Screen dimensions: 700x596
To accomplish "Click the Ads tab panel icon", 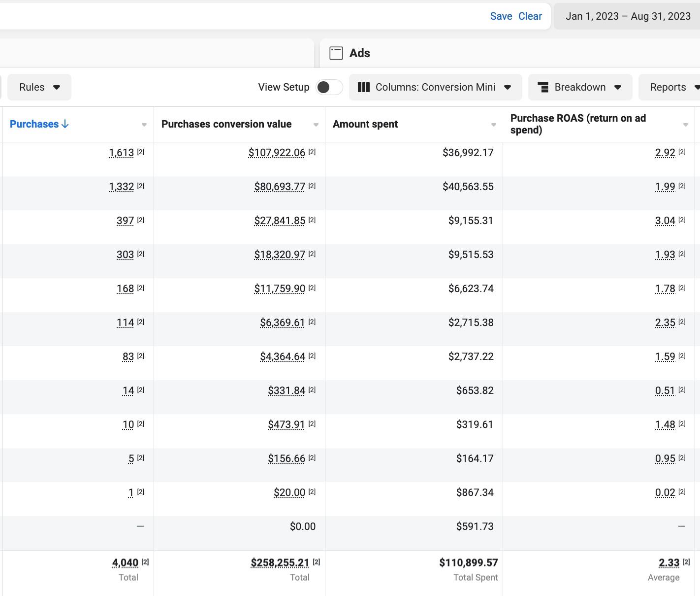I will pos(336,53).
